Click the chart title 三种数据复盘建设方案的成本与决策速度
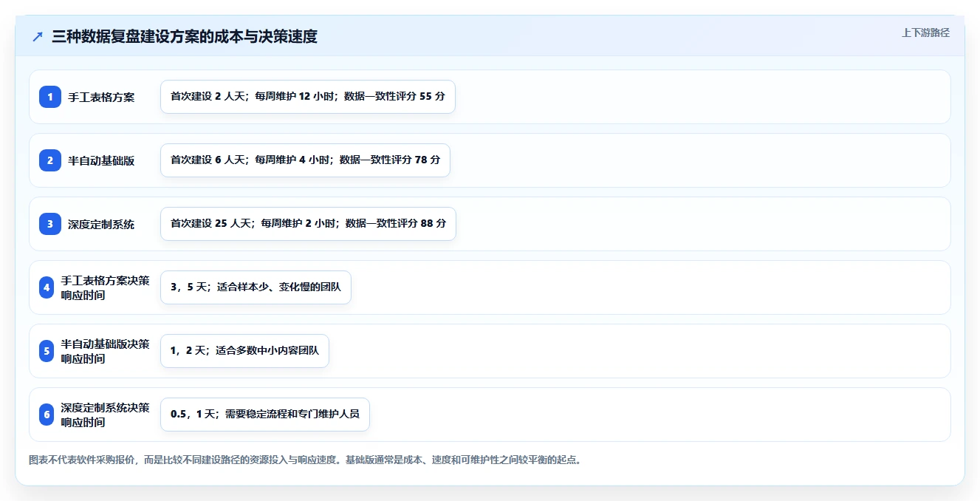This screenshot has height=501, width=980. pyautogui.click(x=185, y=37)
